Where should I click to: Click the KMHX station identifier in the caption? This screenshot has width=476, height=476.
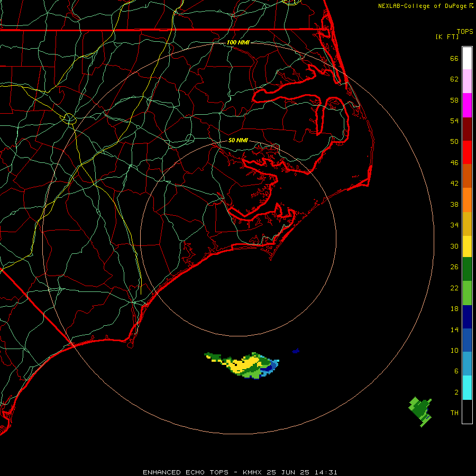point(253,472)
